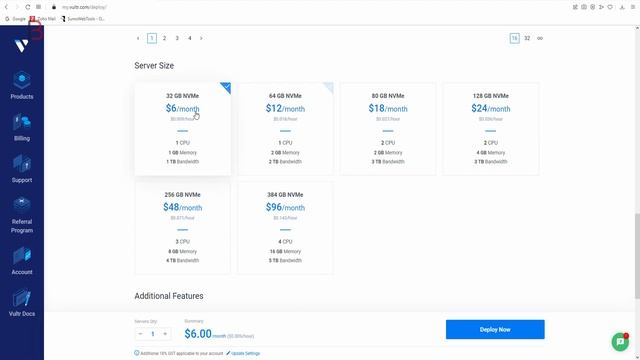This screenshot has width=640, height=360.
Task: Open the Support sidebar section
Action: coord(22,169)
